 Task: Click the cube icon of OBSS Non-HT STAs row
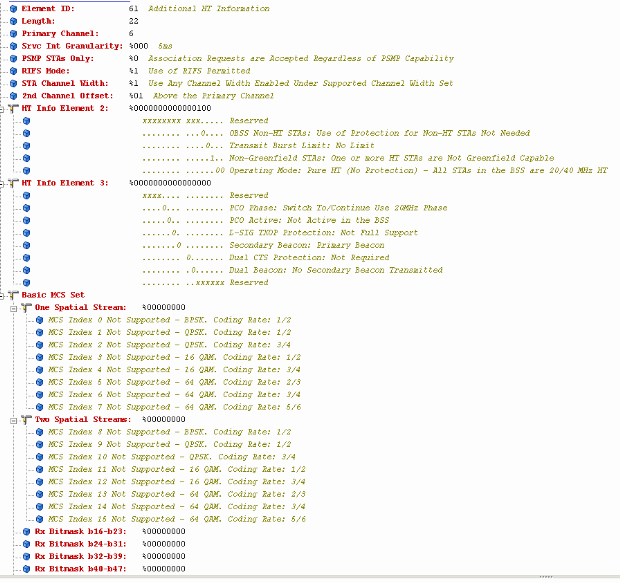pyautogui.click(x=26, y=133)
